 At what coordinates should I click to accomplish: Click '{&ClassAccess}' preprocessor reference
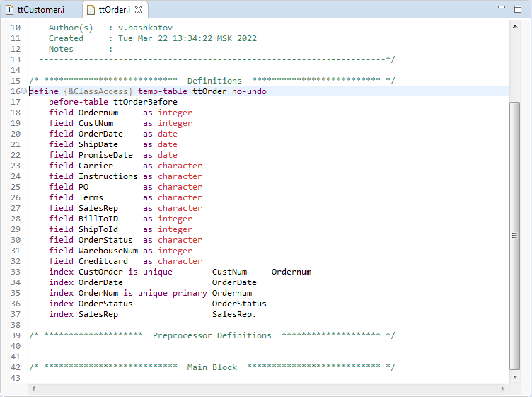pyautogui.click(x=98, y=91)
